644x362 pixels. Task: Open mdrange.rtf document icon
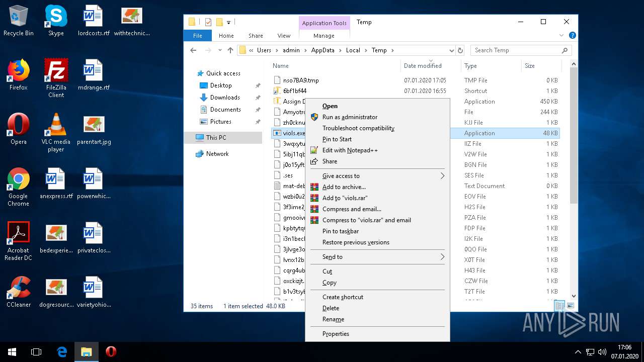[94, 75]
